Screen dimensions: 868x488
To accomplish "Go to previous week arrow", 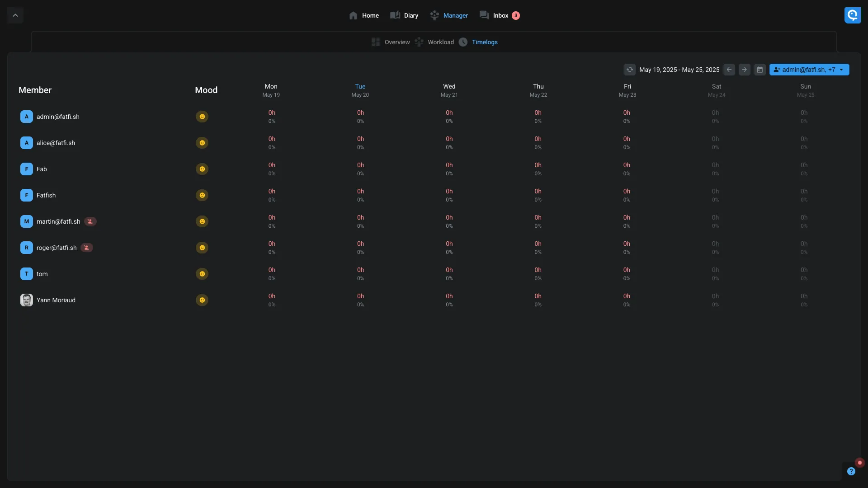I will 729,70.
